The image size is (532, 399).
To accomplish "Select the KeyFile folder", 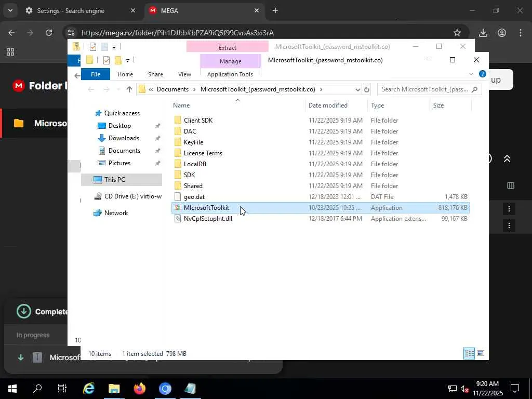I will [x=193, y=142].
